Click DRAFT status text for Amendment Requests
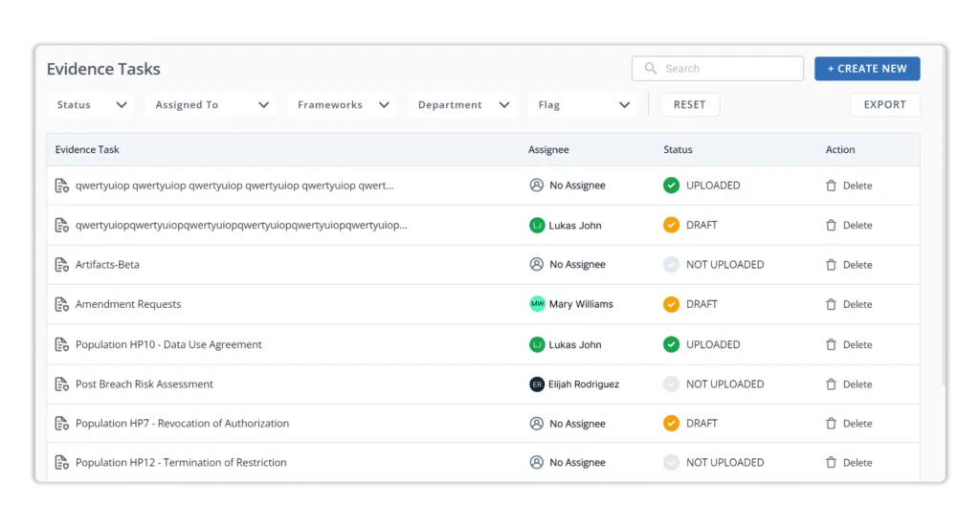Screen dimensions: 980x527 click(x=702, y=304)
